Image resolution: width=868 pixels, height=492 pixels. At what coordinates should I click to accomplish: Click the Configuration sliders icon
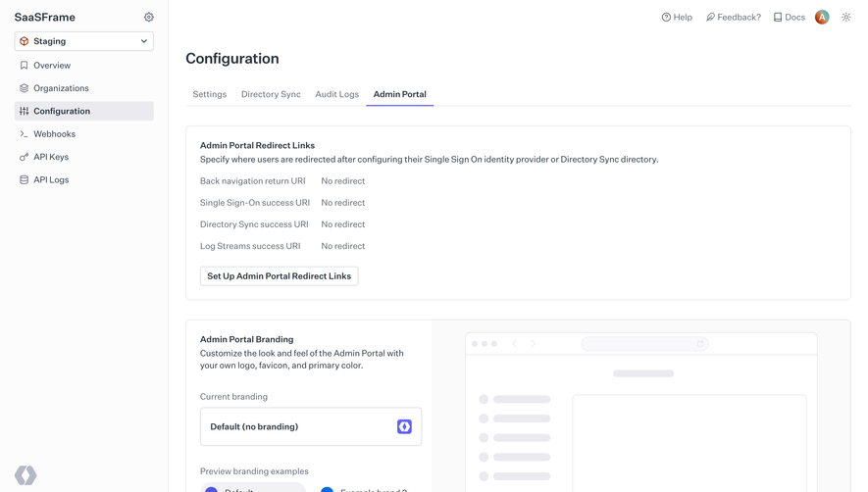[24, 111]
